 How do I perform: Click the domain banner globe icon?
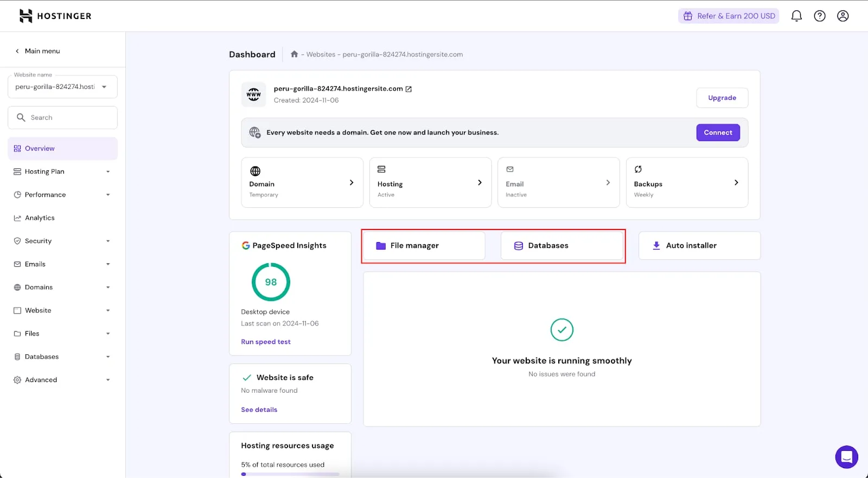click(254, 132)
